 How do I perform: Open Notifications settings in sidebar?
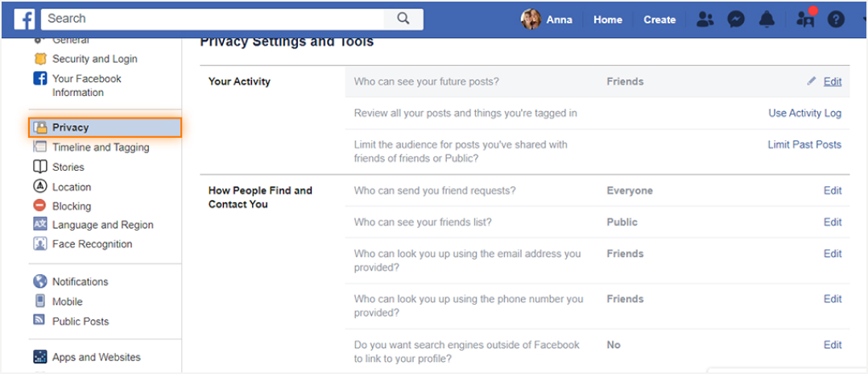81,281
